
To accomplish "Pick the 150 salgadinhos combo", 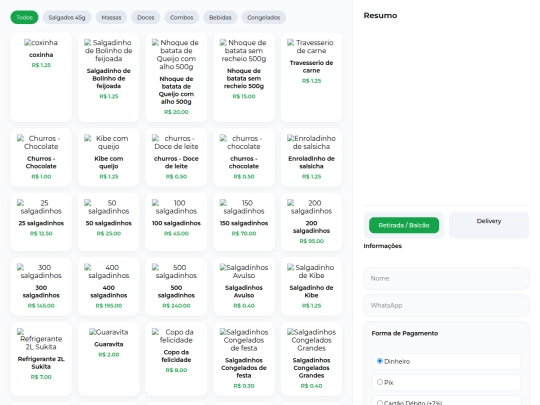I will click(x=244, y=222).
